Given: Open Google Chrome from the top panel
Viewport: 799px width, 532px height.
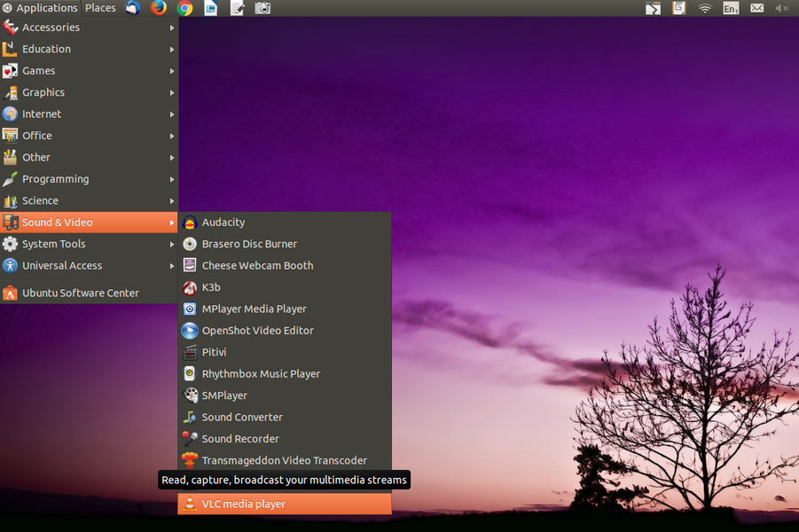Looking at the screenshot, I should (185, 8).
